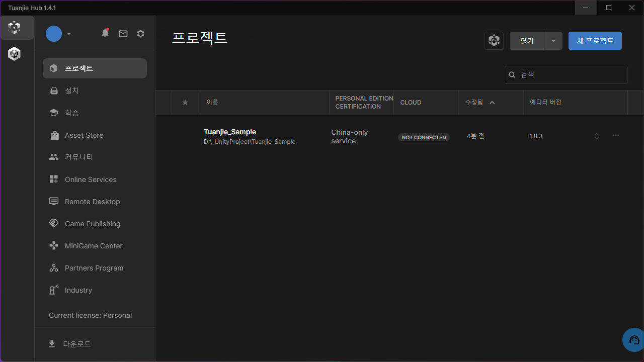
Task: Open the mail messages icon
Action: pyautogui.click(x=123, y=33)
